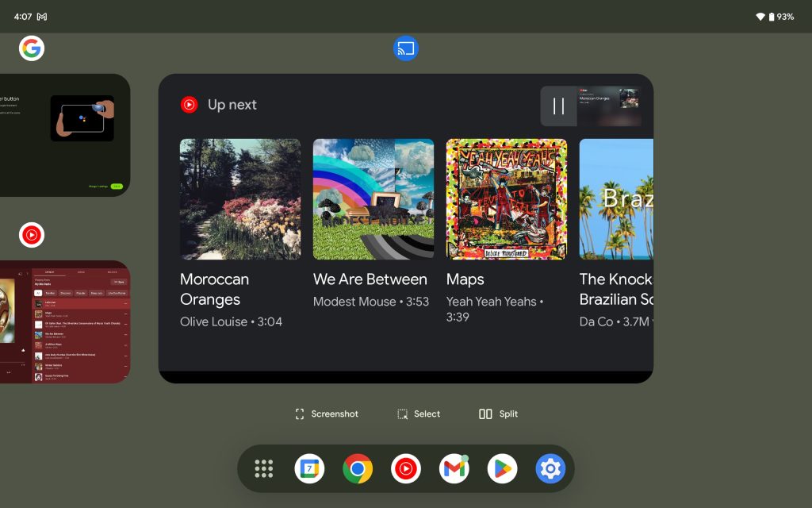Viewport: 812px width, 508px height.
Task: Open the now-playing mini player thumbnail
Action: coord(609,106)
